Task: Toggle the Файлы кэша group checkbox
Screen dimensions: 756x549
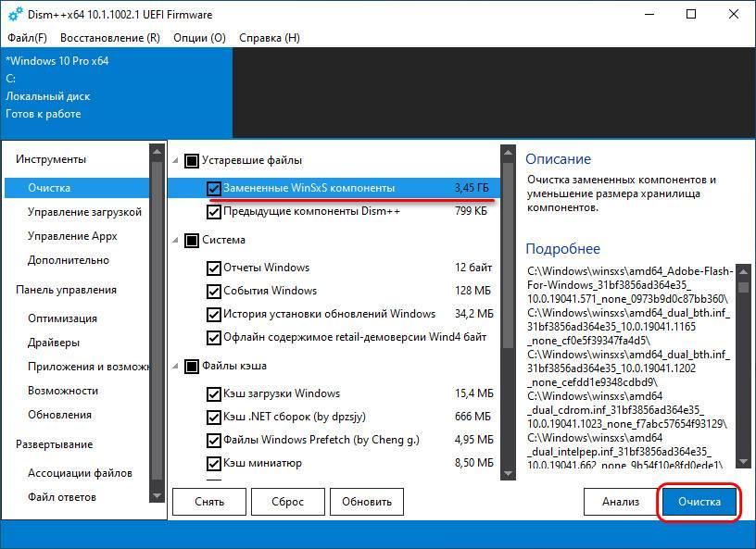Action: click(192, 367)
